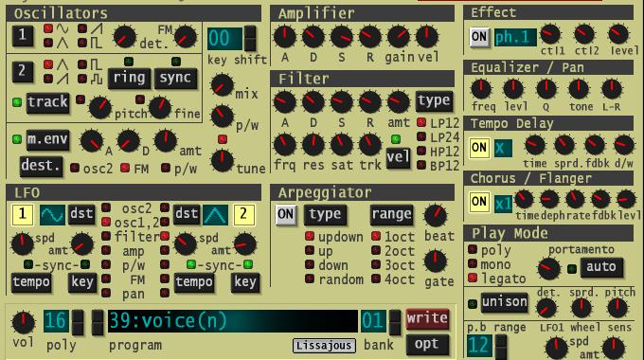Save the patch with write button
644x360 pixels.
(427, 318)
